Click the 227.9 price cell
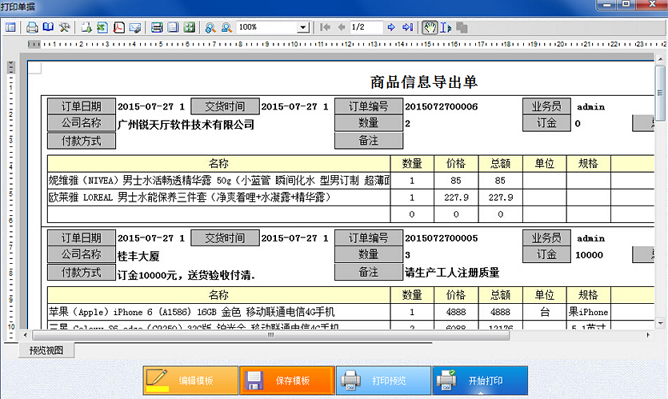Screen dimensions: 668x399 (x=456, y=197)
